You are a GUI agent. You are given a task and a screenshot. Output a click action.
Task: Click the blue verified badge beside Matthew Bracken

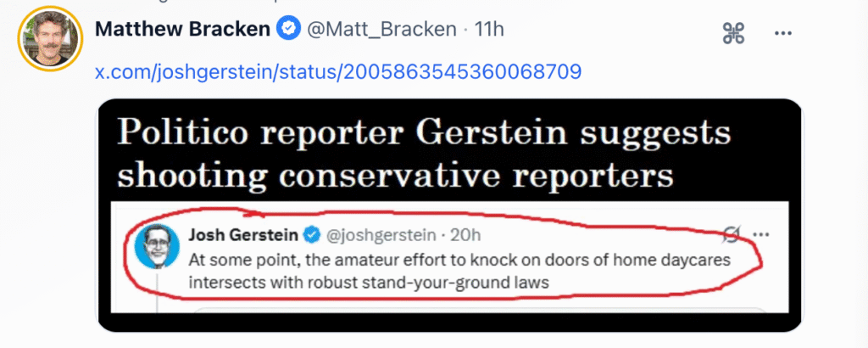pos(288,30)
